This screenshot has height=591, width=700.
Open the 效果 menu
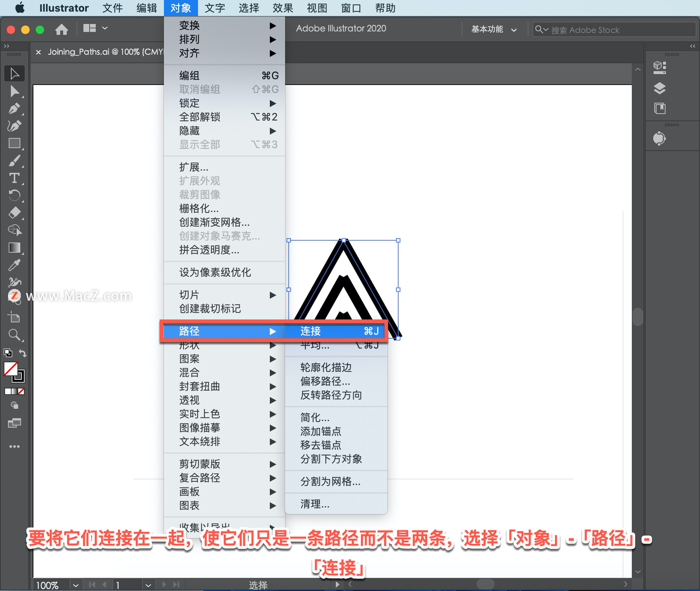(x=283, y=8)
